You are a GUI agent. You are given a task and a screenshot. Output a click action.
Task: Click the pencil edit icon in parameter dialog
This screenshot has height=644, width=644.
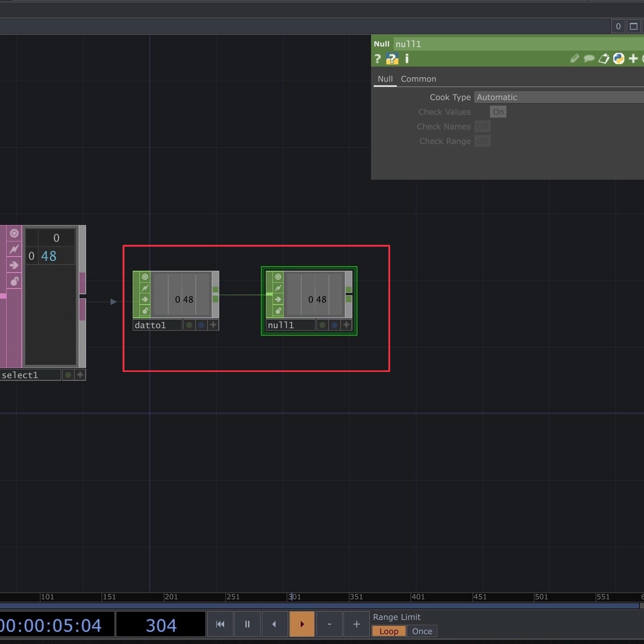[x=574, y=59]
